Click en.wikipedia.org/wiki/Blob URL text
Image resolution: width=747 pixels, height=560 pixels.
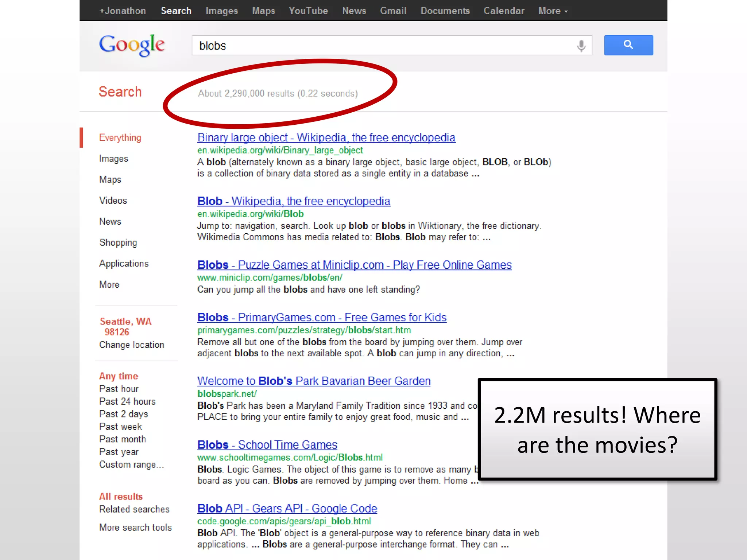251,214
